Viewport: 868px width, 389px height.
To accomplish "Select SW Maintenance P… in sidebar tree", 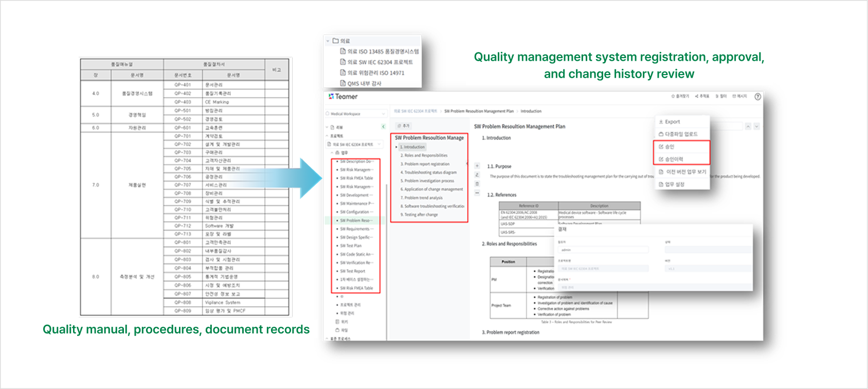I will (x=357, y=204).
